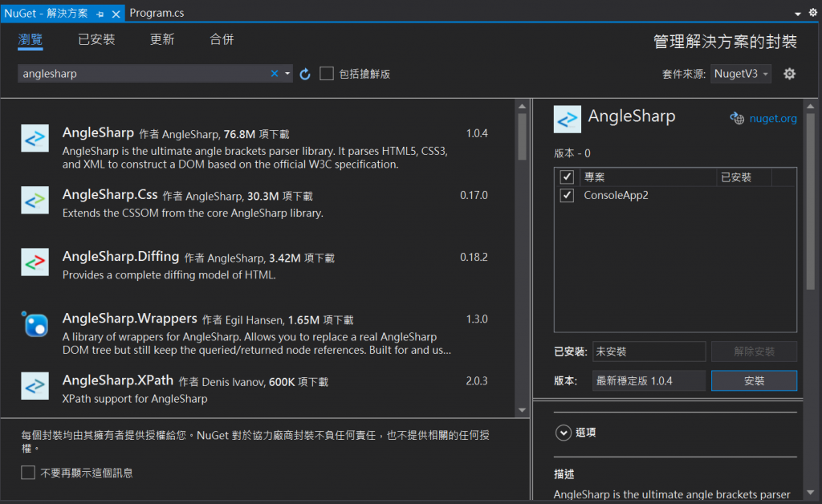Viewport: 822px width, 504px height.
Task: Expand the options section chevron
Action: [563, 433]
